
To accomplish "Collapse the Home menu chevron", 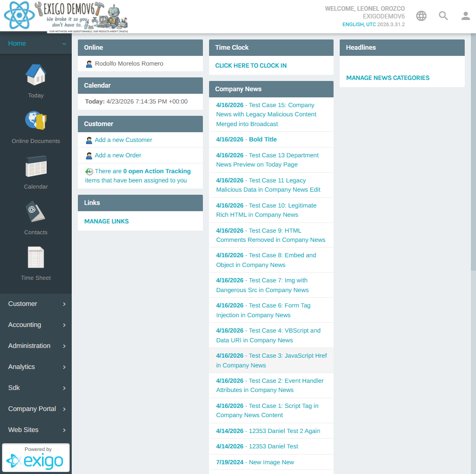I will pos(64,44).
